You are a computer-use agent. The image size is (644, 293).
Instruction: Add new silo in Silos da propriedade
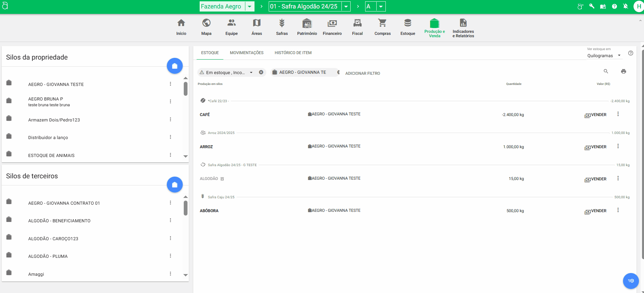(x=175, y=66)
